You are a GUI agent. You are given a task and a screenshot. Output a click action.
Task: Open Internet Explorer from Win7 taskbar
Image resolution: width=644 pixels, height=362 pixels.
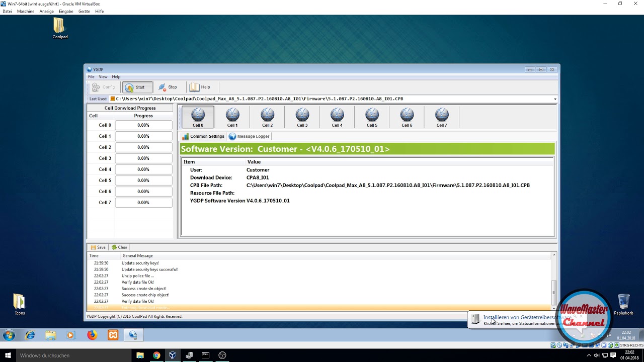(30, 335)
